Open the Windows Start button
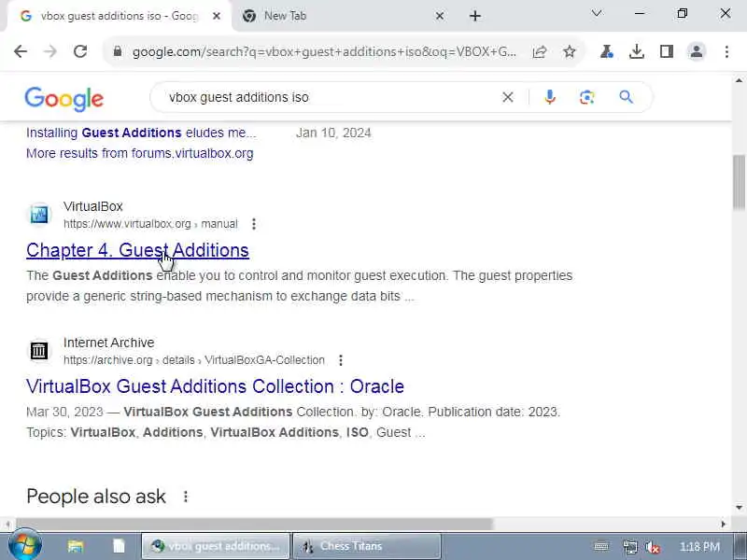The image size is (747, 560). click(25, 546)
